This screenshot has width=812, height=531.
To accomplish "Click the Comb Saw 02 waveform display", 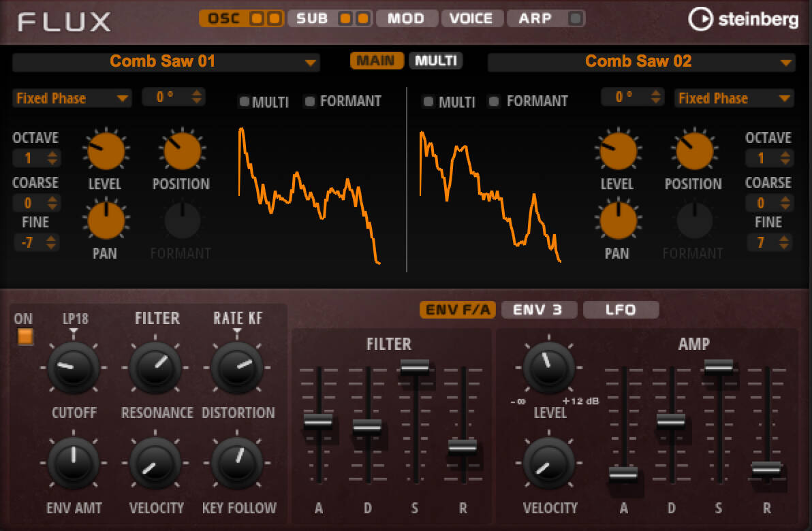I will point(490,197).
